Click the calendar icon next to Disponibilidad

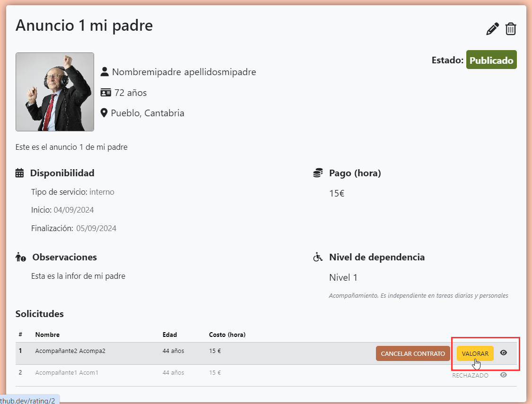19,172
